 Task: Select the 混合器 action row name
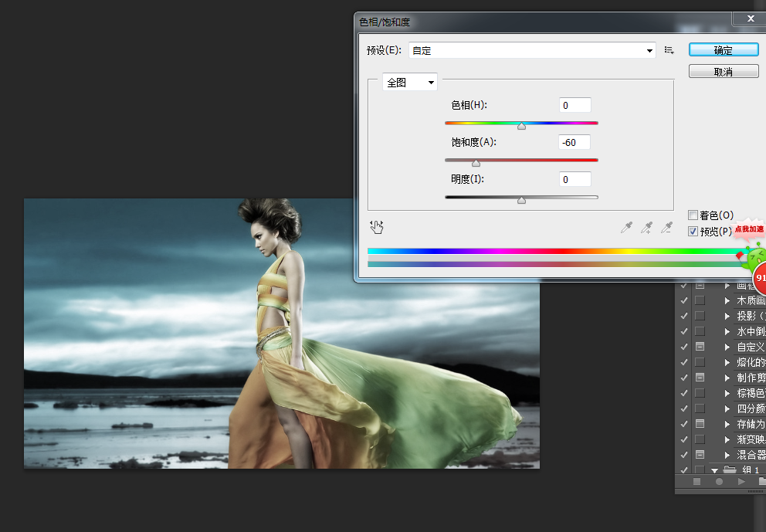pyautogui.click(x=751, y=455)
